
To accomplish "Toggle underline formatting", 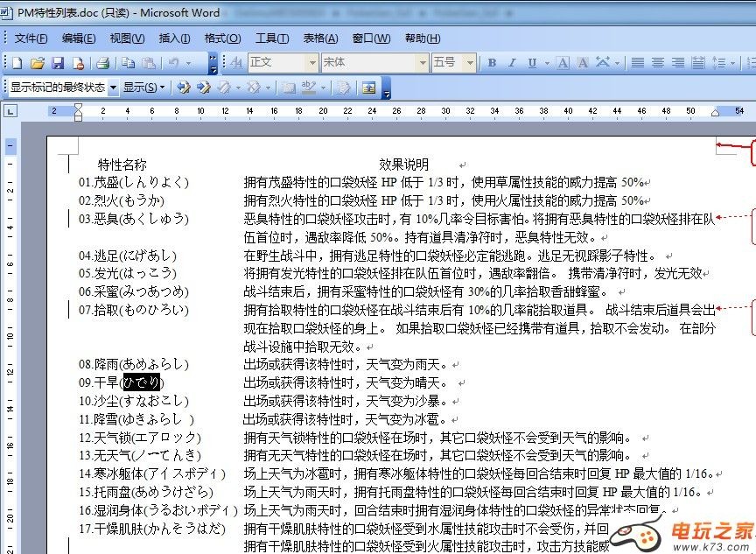I will [532, 63].
